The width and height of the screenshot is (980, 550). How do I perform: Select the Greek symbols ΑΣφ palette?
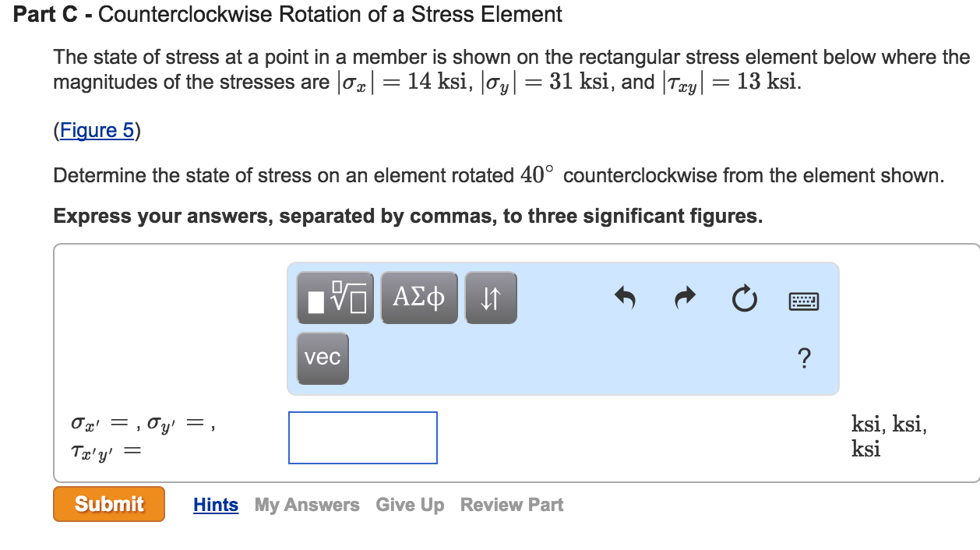click(419, 297)
